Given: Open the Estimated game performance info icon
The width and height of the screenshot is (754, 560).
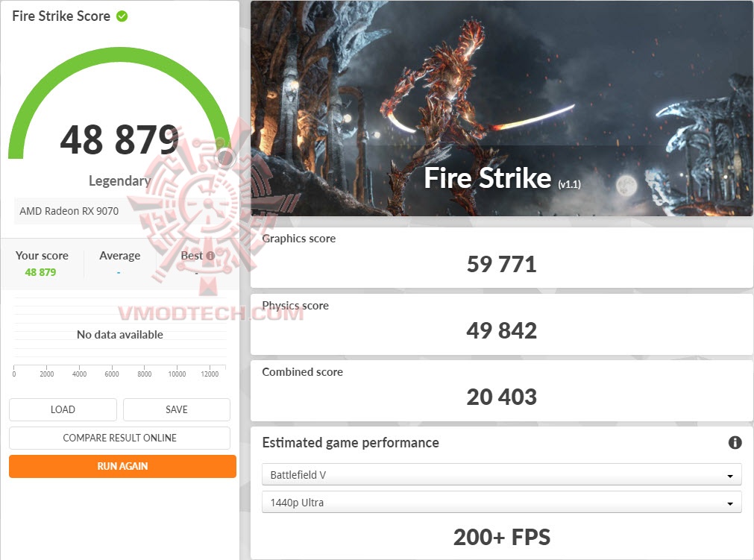Looking at the screenshot, I should [x=735, y=442].
